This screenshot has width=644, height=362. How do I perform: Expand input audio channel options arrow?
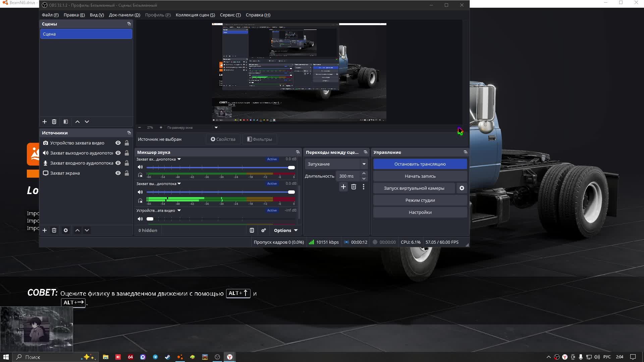pos(179,159)
